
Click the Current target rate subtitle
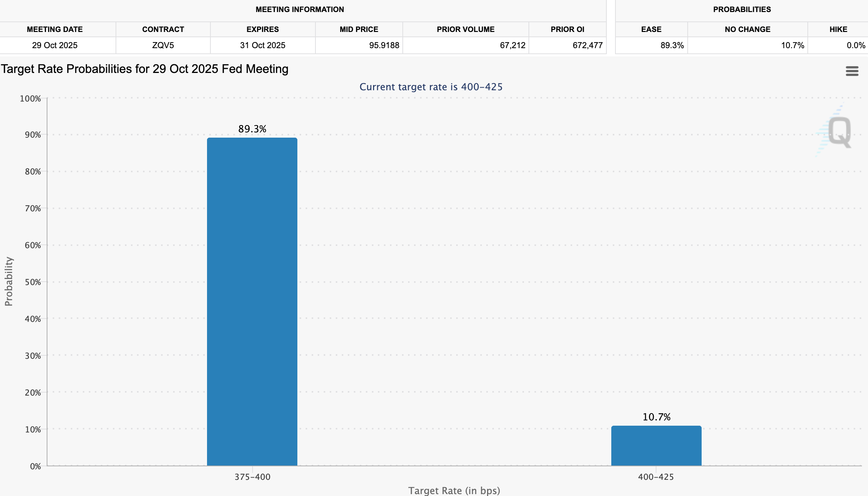(431, 87)
